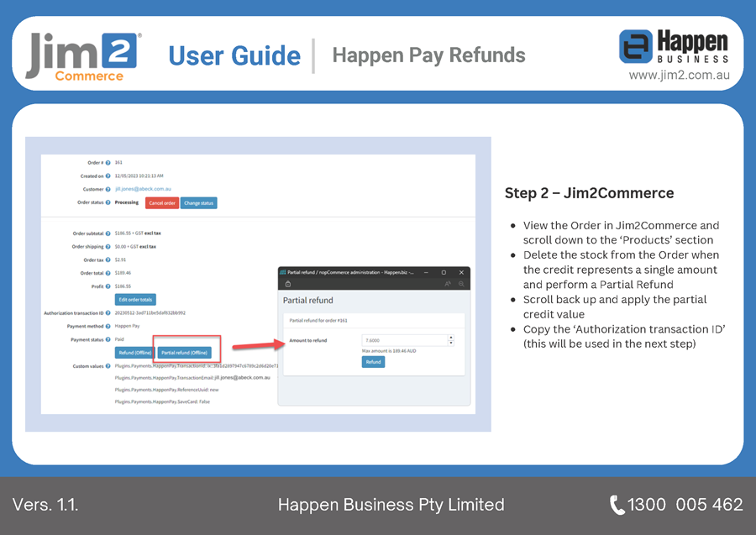
Task: Open customer link jill.jones@abeck.com.au
Action: point(143,189)
